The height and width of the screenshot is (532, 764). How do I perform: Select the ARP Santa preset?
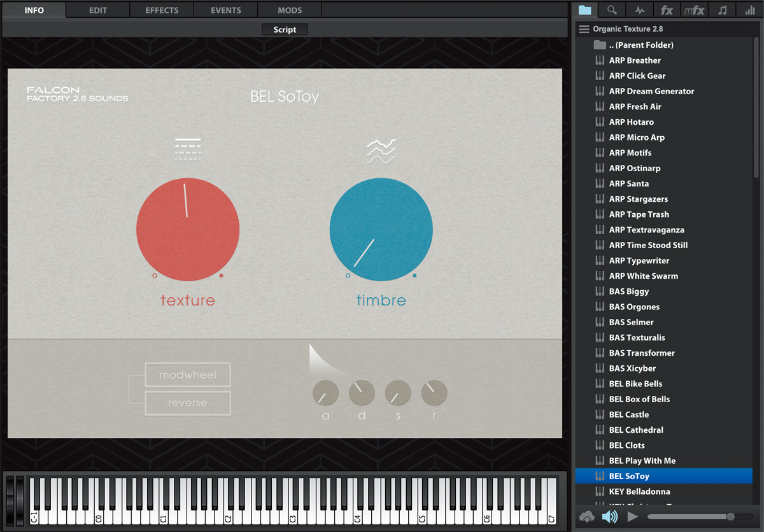[x=664, y=184]
